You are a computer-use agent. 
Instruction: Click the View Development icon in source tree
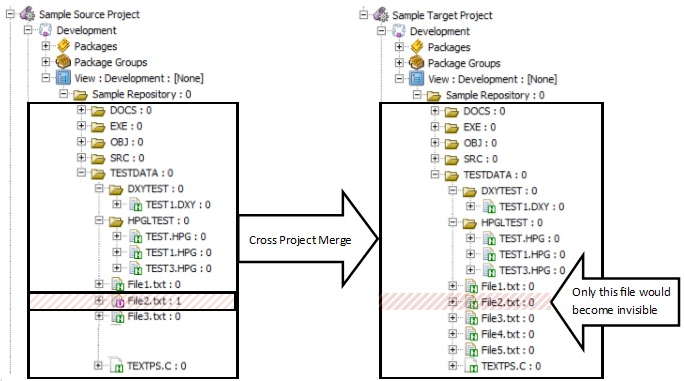64,78
